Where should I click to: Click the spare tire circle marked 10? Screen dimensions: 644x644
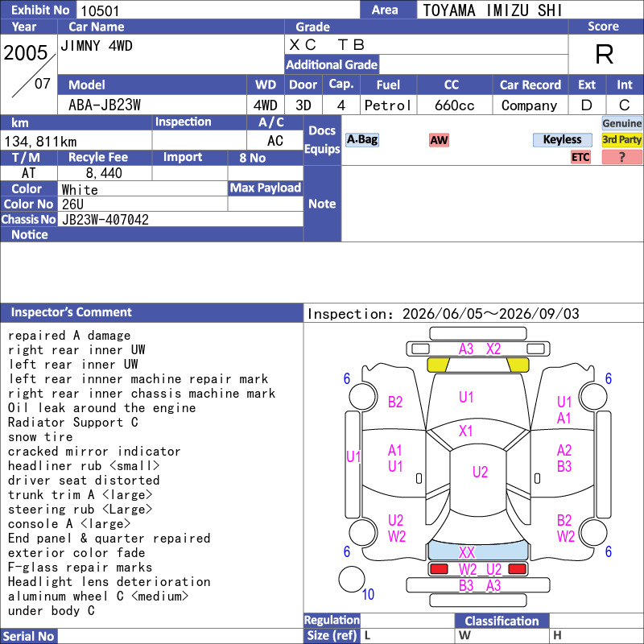(352, 579)
